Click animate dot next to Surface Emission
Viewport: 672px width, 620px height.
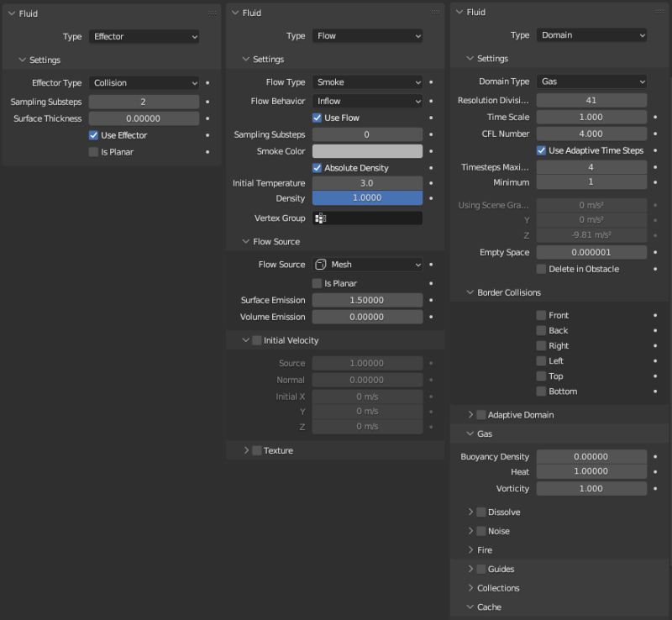tap(431, 300)
